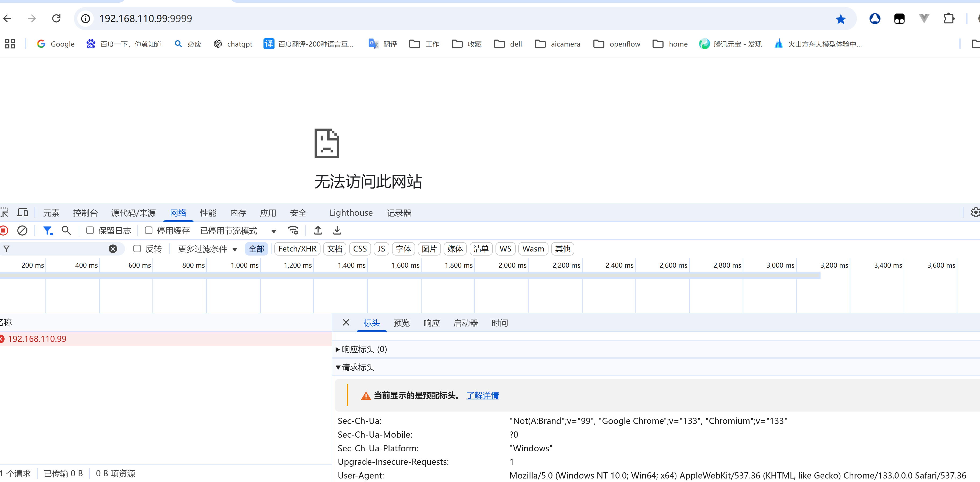Expand the 工作 bookmark folder

424,44
